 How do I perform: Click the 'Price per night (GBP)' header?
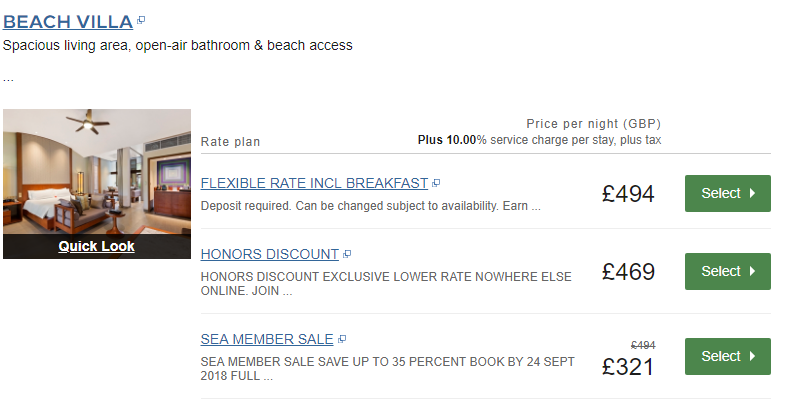593,124
